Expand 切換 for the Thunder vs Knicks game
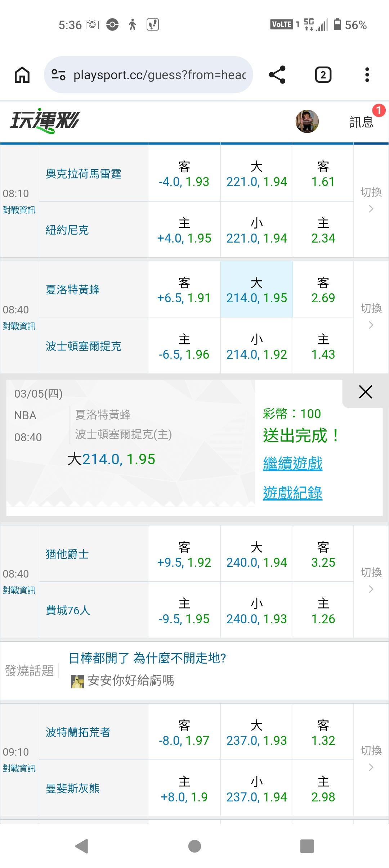 pos(371,200)
